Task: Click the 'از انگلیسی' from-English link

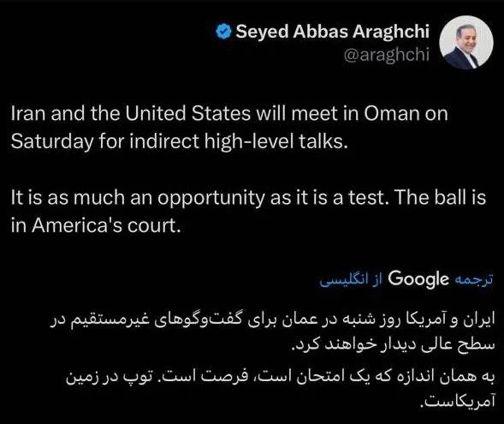Action: (x=351, y=279)
